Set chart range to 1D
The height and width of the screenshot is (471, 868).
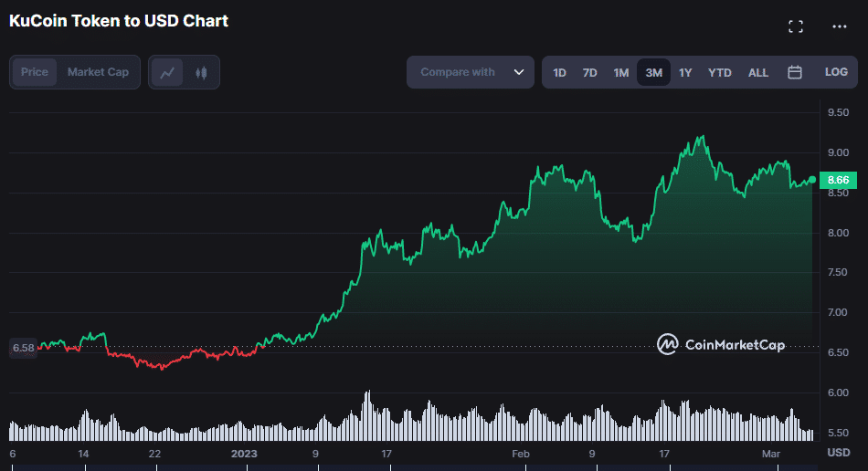559,72
